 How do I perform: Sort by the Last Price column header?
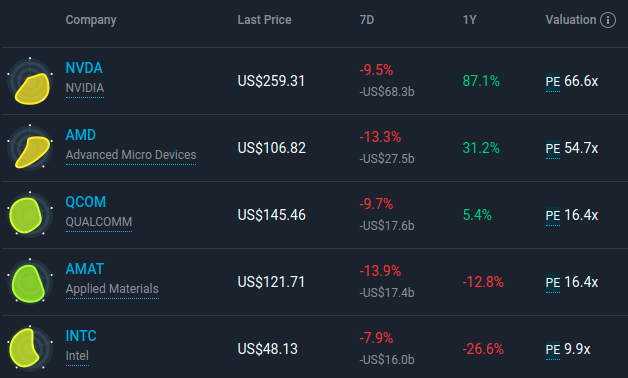coord(264,20)
